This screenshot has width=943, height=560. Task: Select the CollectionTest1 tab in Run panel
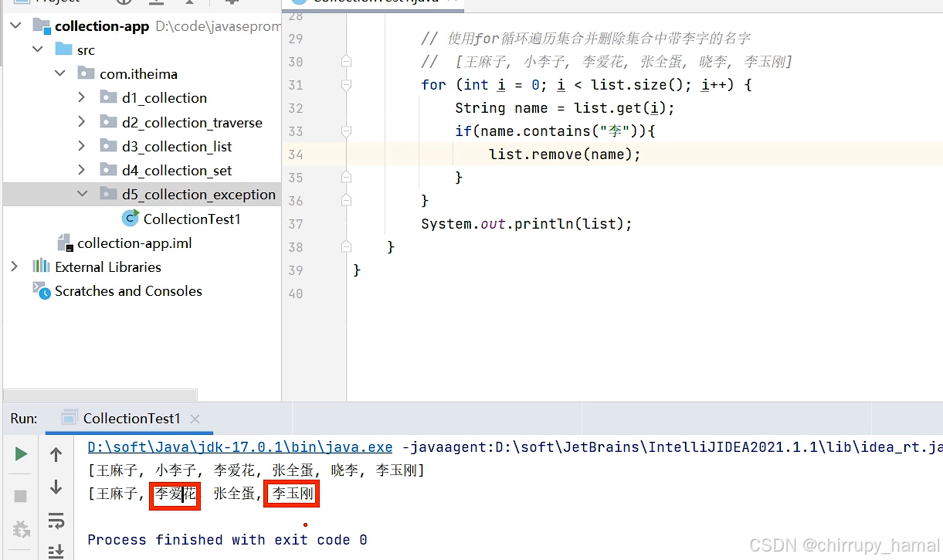tap(131, 419)
